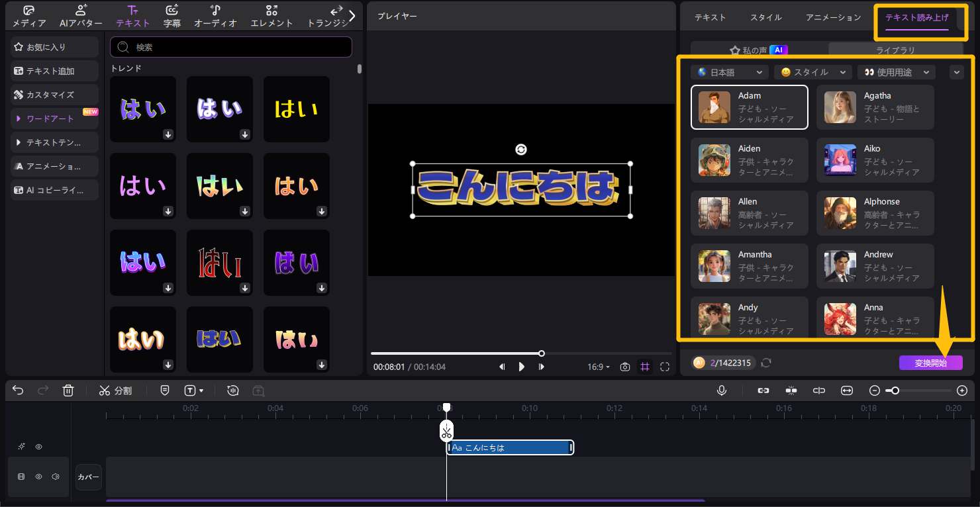The height and width of the screenshot is (507, 980).
Task: Select the Delit (trash) delete icon
Action: point(68,391)
